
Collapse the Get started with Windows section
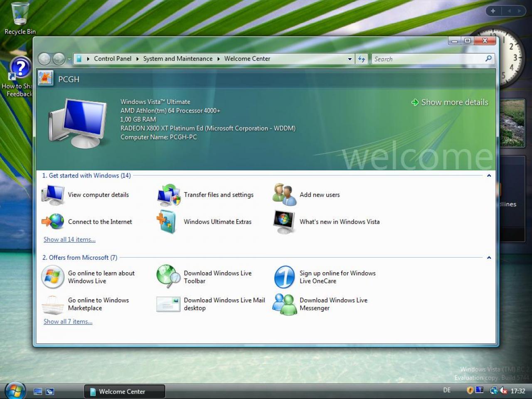tap(489, 175)
